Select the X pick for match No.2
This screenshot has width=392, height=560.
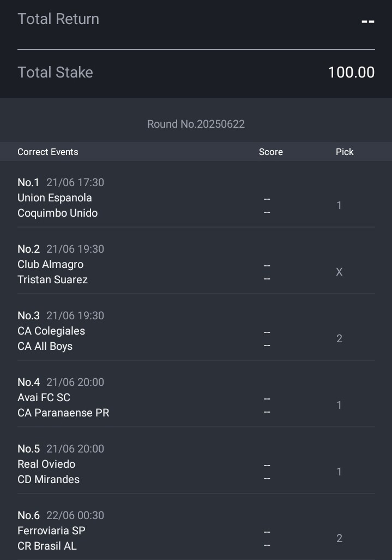339,272
